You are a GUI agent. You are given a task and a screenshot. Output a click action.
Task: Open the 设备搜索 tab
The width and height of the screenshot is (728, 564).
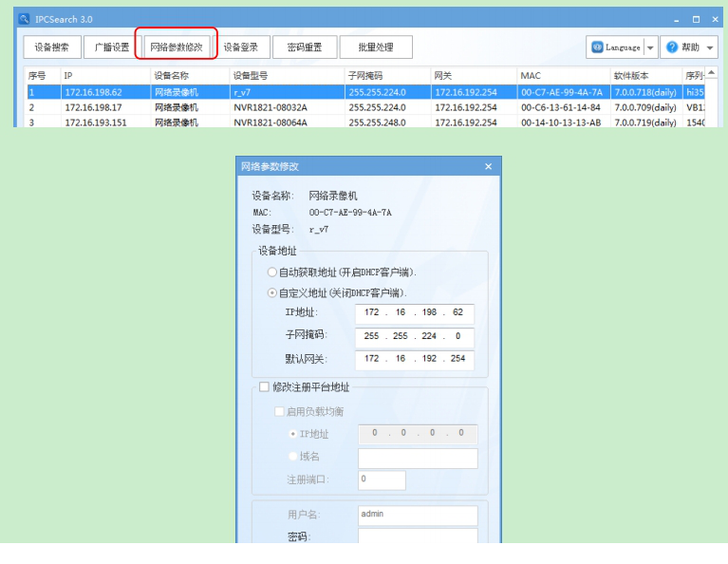pyautogui.click(x=51, y=47)
